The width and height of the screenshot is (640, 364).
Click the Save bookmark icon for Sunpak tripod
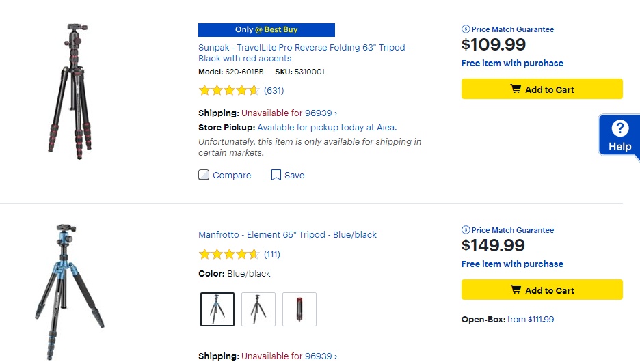click(276, 175)
